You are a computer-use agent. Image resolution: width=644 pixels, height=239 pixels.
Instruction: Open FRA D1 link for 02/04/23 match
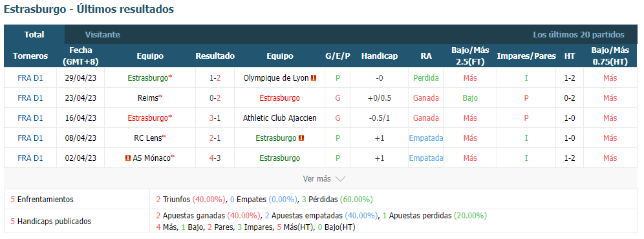tap(30, 158)
